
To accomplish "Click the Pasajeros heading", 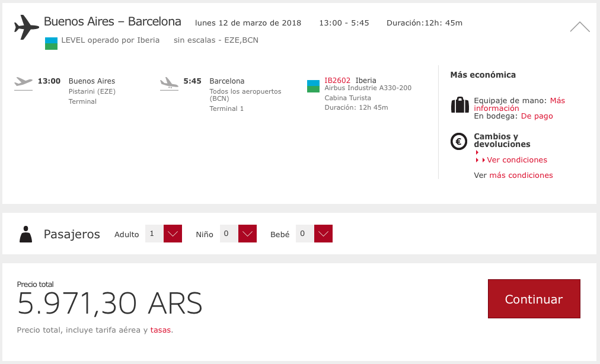I will pyautogui.click(x=72, y=234).
